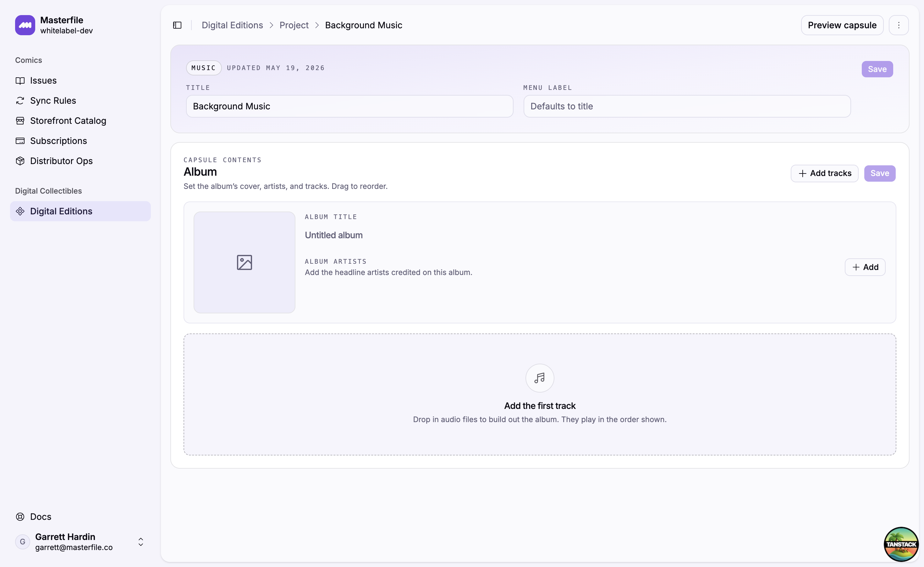Click the Sync Rules refresh icon
This screenshot has height=567, width=924.
[20, 101]
